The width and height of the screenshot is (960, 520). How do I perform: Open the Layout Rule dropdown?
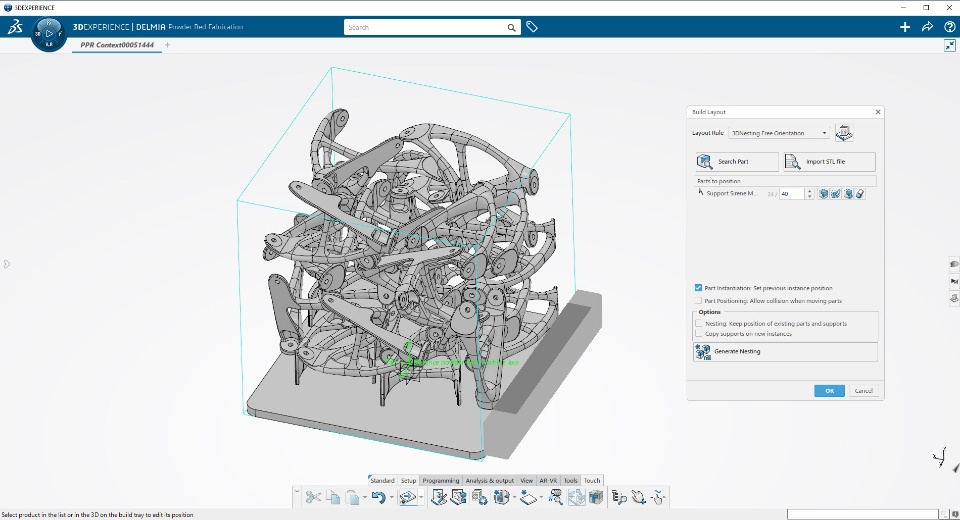point(779,133)
